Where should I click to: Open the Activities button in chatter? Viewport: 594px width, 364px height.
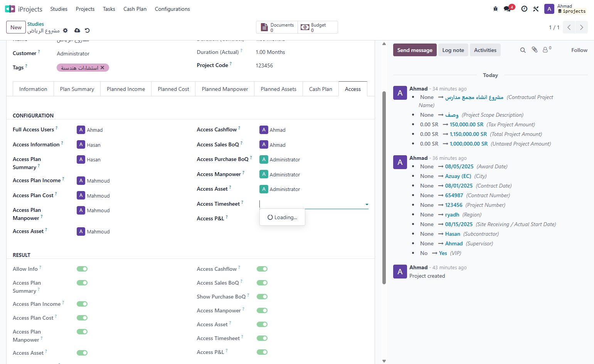[x=485, y=50]
